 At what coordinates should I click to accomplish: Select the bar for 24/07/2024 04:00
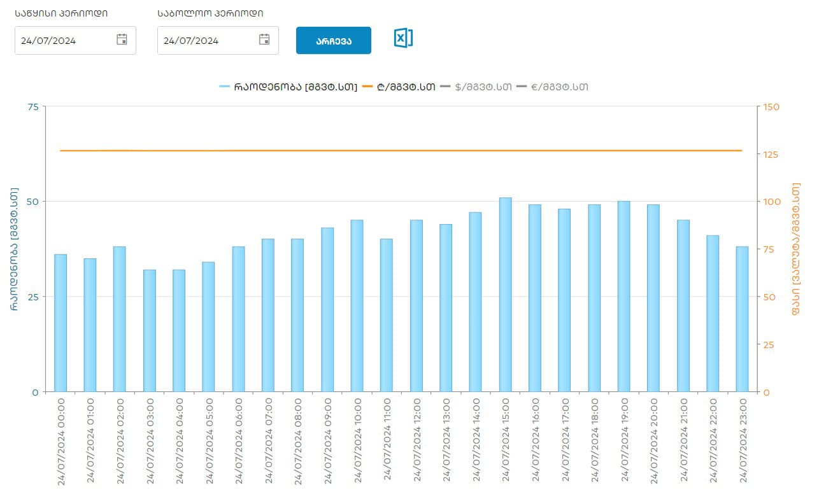click(179, 330)
